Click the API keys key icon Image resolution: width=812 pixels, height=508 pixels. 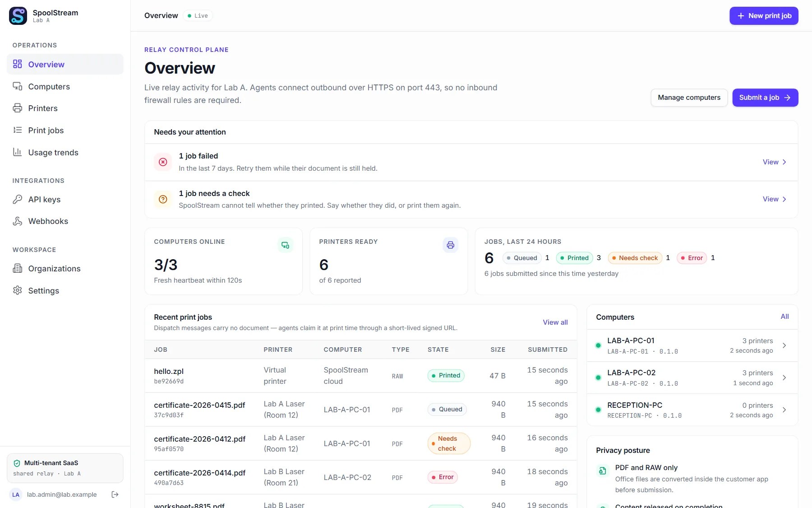pos(18,199)
